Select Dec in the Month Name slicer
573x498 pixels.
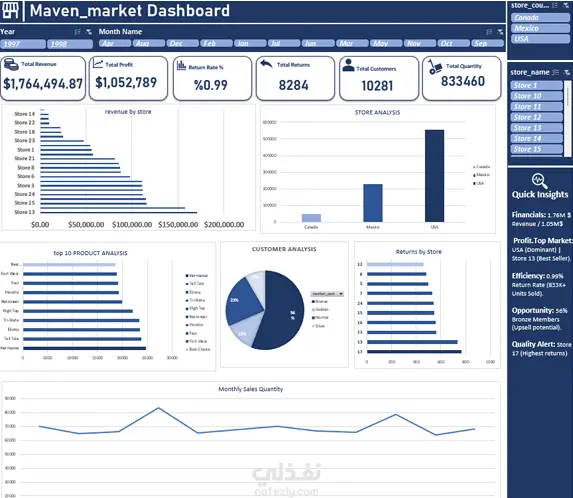183,43
